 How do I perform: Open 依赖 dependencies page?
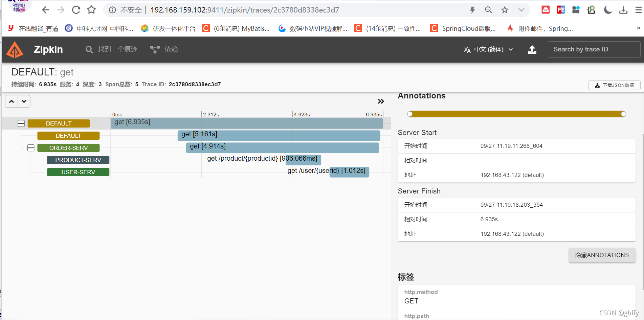164,49
